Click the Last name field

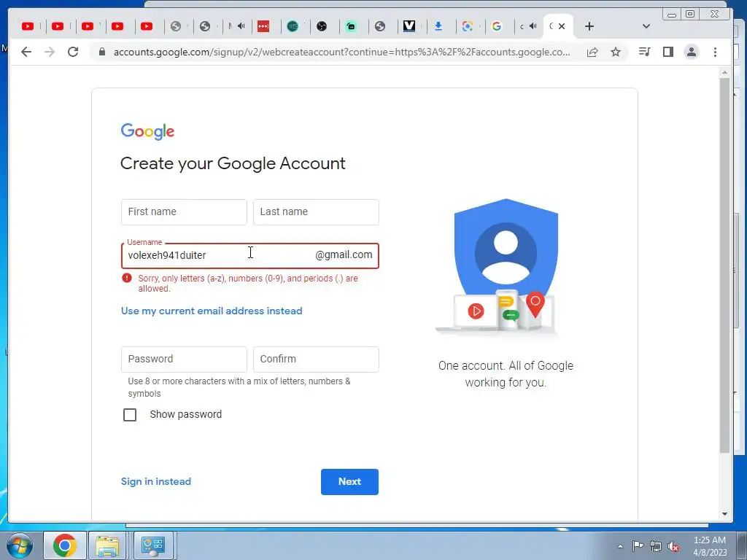coord(317,212)
